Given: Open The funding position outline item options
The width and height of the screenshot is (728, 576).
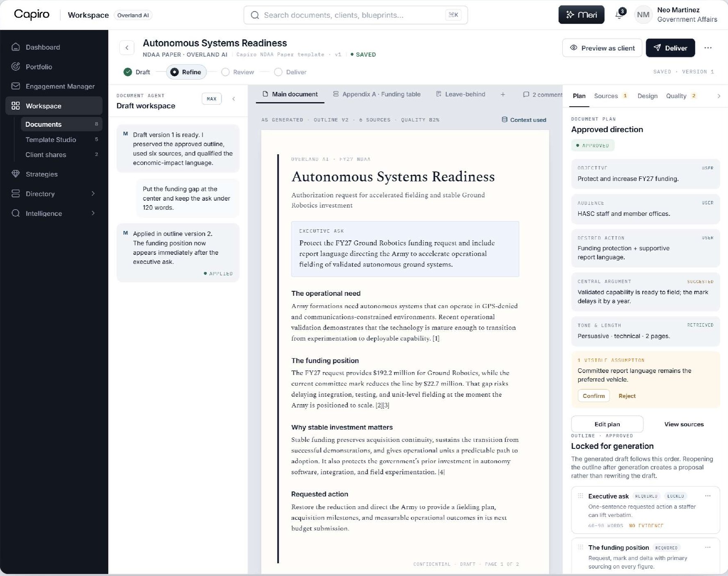Looking at the screenshot, I should 708,547.
